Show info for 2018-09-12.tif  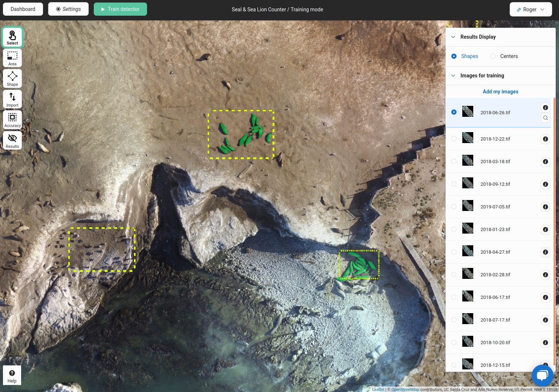(x=545, y=184)
